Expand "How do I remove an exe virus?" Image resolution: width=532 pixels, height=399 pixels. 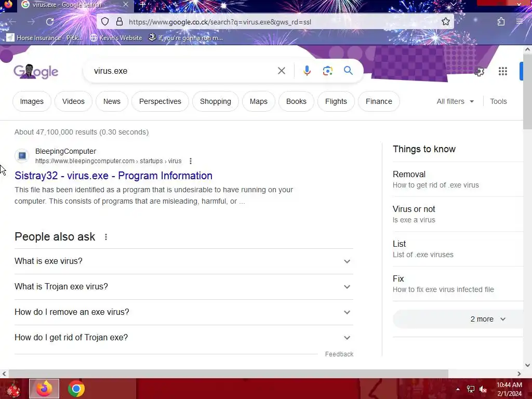[x=183, y=312]
